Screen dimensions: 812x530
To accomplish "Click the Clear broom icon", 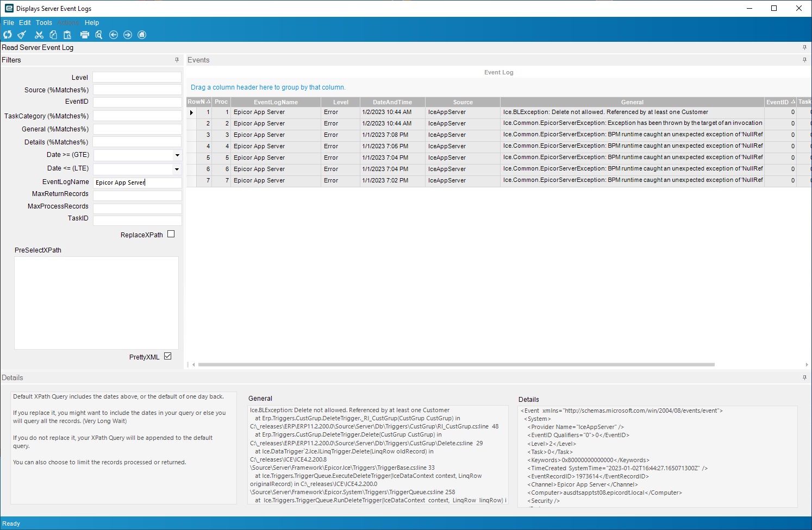I will [x=22, y=35].
